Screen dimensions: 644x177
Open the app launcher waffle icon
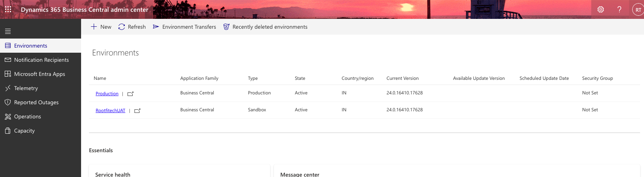tap(8, 9)
